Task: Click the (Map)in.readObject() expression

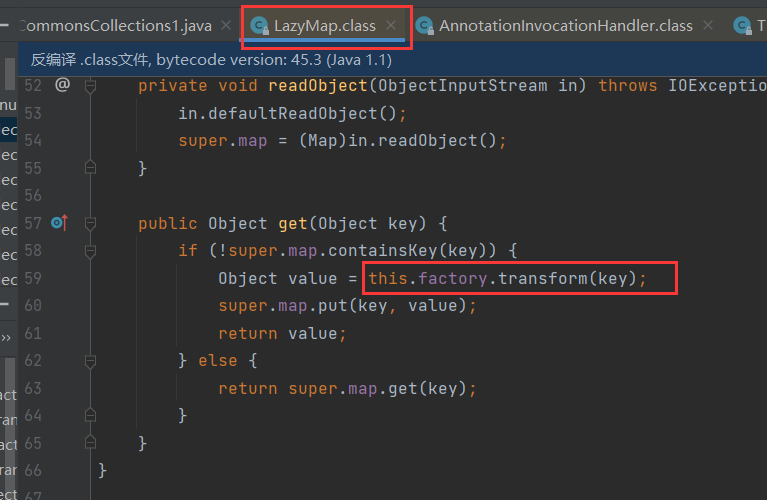Action: pos(398,141)
